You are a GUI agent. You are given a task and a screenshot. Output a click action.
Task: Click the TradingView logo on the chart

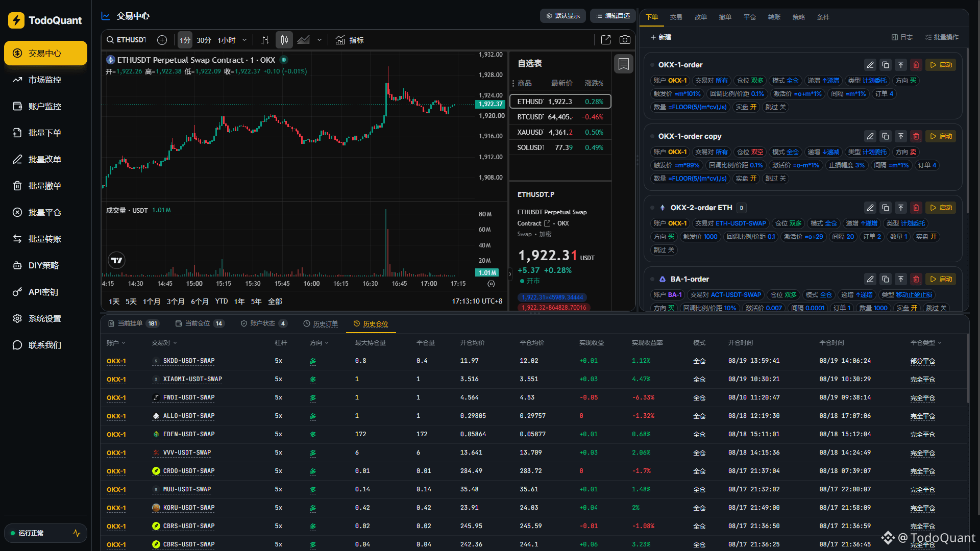click(117, 260)
